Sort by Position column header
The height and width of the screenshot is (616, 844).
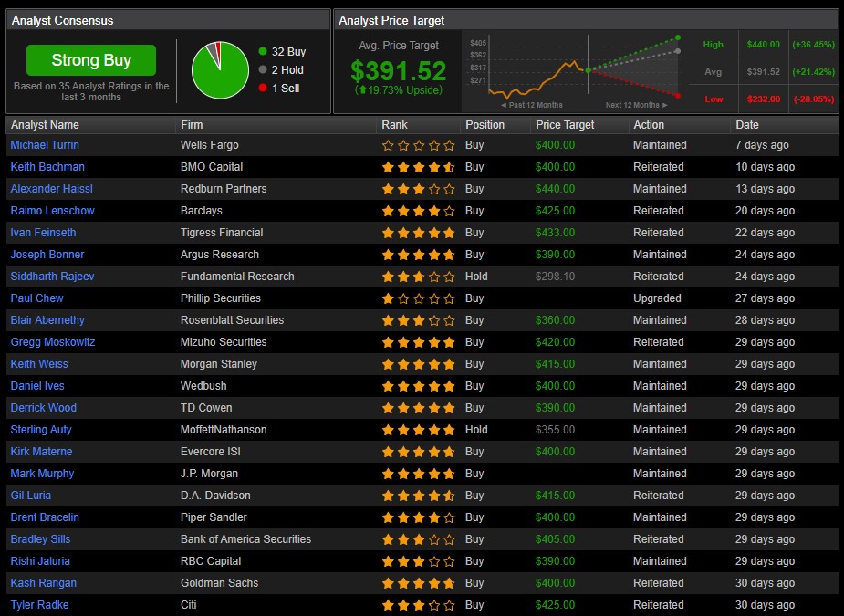(x=485, y=125)
